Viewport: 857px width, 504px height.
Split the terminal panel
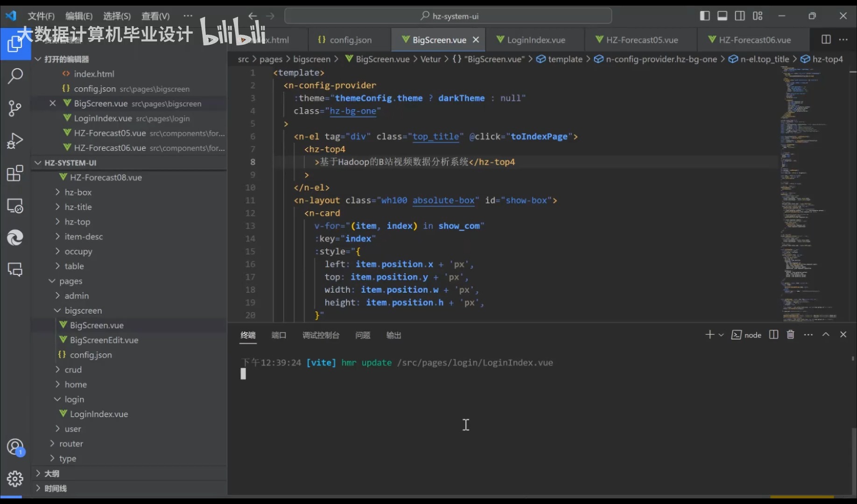773,335
